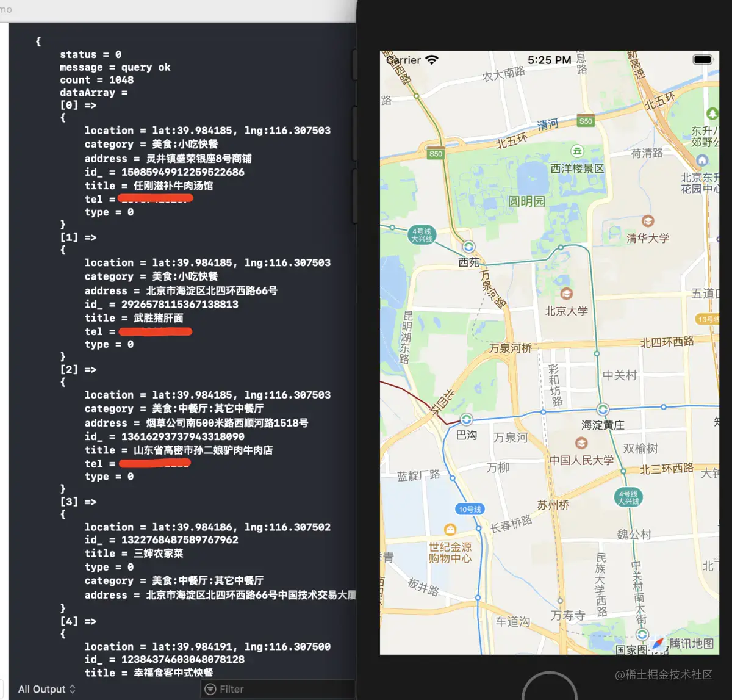
Task: Tap the 荷清路 road label
Action: point(647,153)
